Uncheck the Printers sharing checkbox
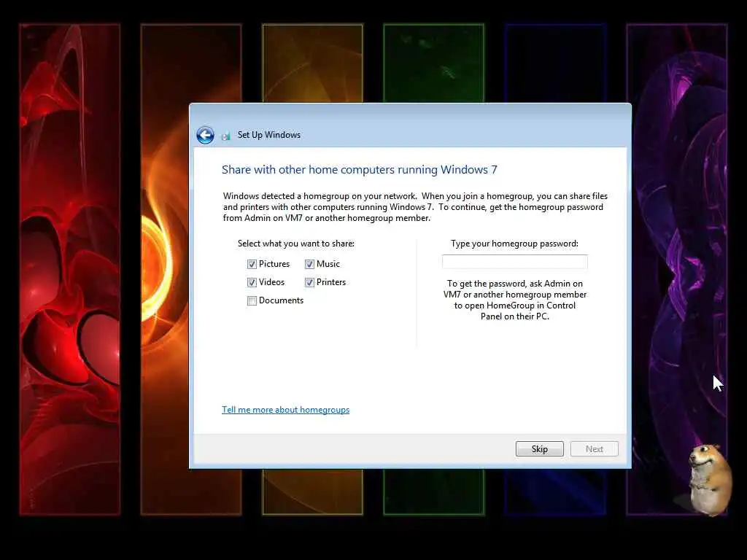747x560 pixels. (309, 282)
